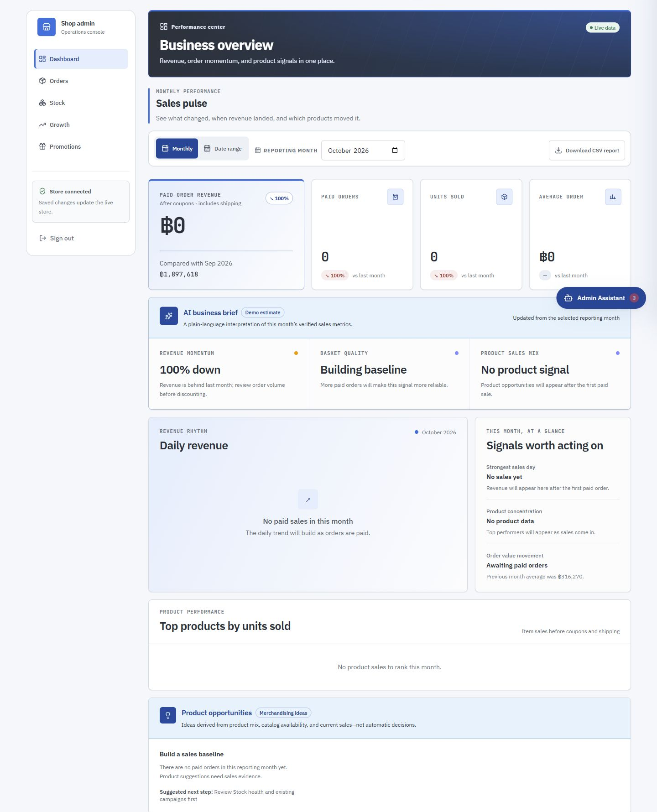The width and height of the screenshot is (657, 812).
Task: Click the Sign out arrow icon
Action: click(x=43, y=238)
